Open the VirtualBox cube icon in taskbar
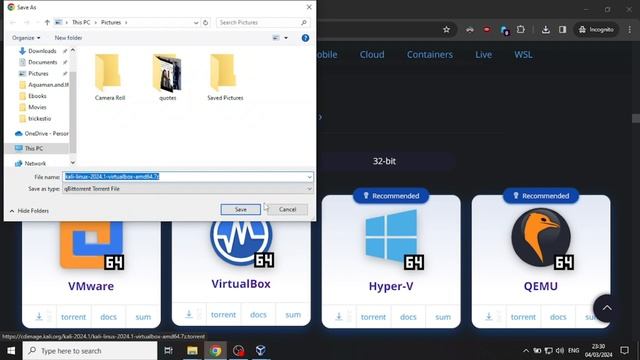Screen dimensions: 640x360 (261, 351)
